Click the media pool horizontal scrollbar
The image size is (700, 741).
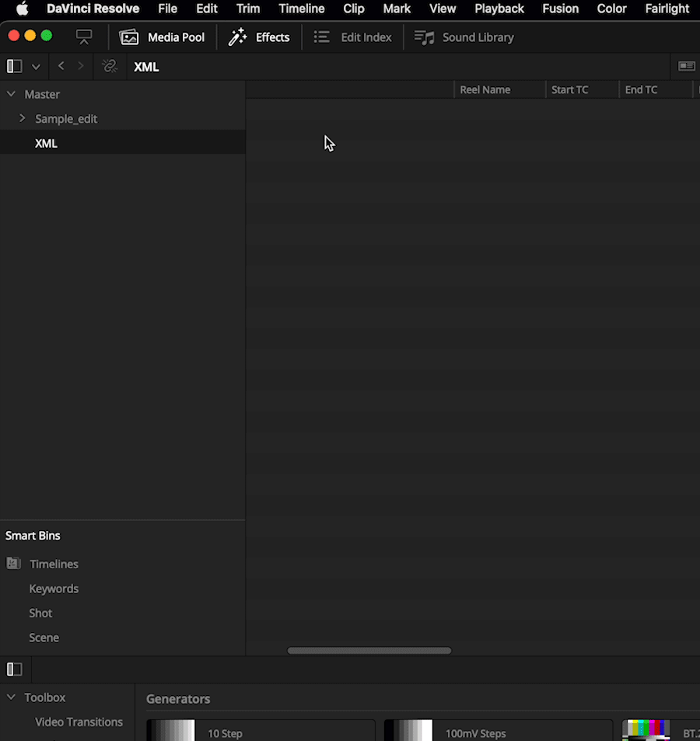(x=369, y=650)
